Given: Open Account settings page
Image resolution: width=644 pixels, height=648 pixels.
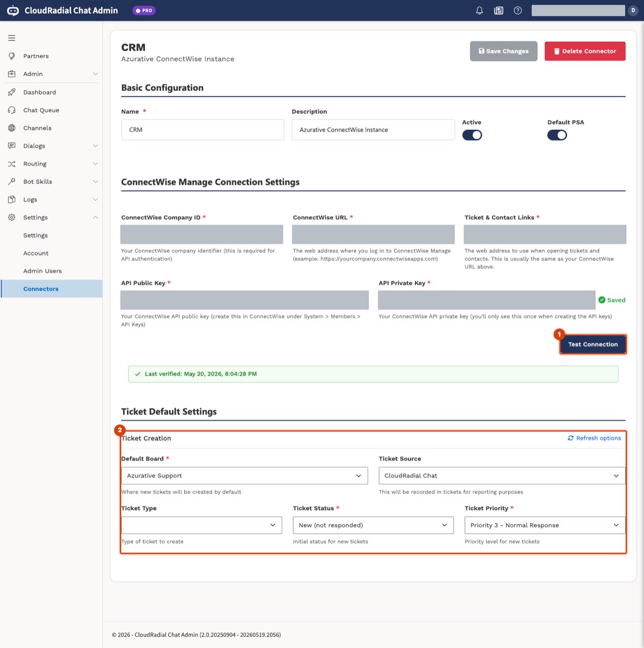Looking at the screenshot, I should [x=36, y=253].
